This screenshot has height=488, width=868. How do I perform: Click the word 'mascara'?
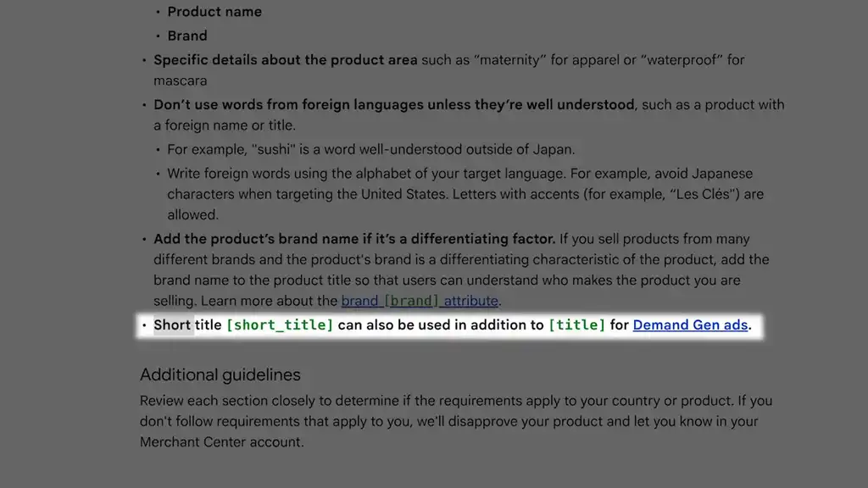pyautogui.click(x=180, y=80)
